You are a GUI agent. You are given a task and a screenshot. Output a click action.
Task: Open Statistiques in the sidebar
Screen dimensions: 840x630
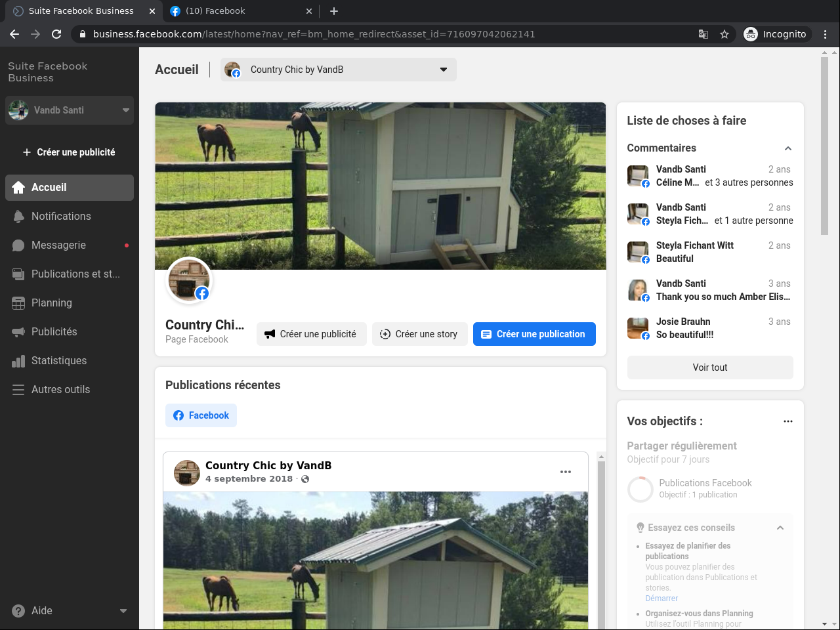(70, 361)
